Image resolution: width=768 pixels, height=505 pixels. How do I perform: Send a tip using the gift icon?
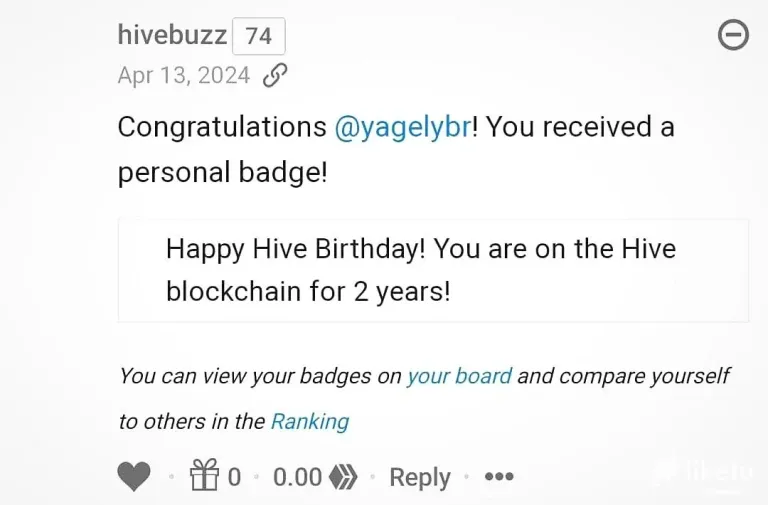[x=204, y=475]
